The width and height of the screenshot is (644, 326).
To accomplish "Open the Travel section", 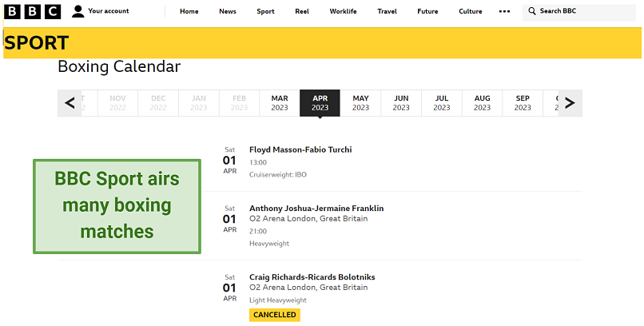I will click(387, 11).
